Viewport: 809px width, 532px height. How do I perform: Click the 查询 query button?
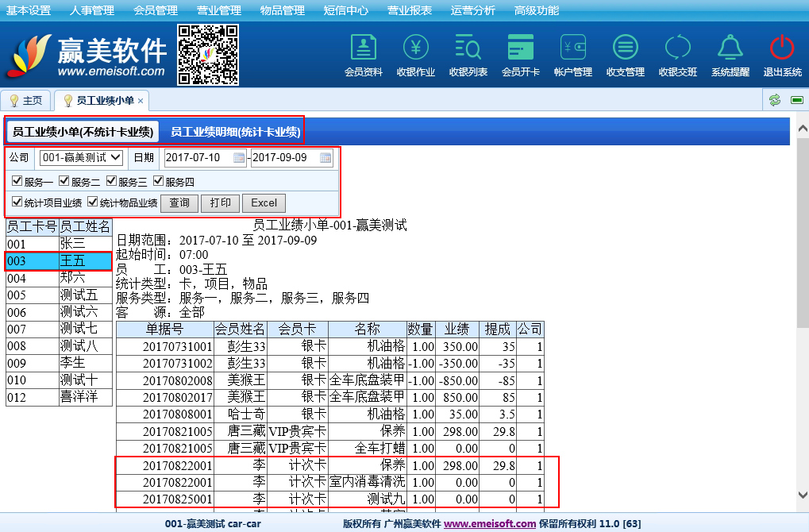click(x=179, y=203)
